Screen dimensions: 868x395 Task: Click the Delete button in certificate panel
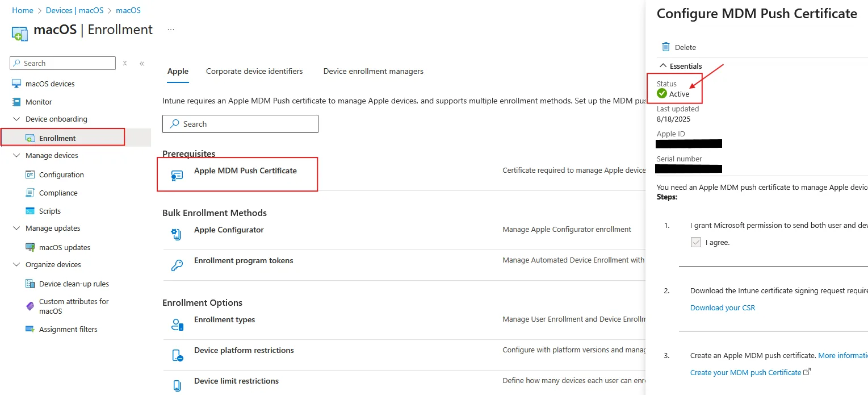click(x=679, y=47)
